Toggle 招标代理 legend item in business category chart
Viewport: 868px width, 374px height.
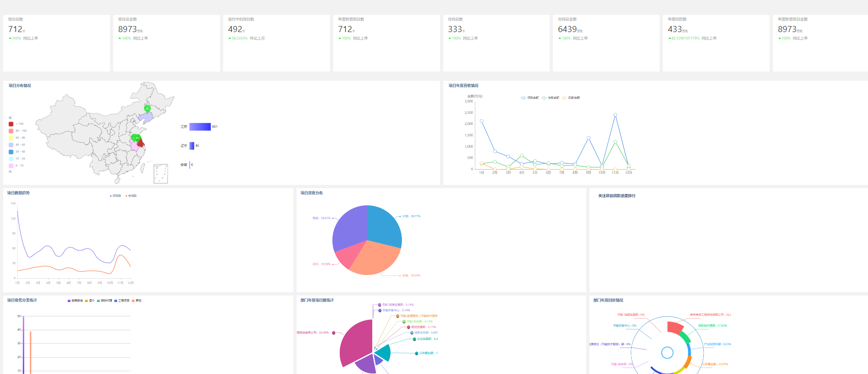(104, 301)
